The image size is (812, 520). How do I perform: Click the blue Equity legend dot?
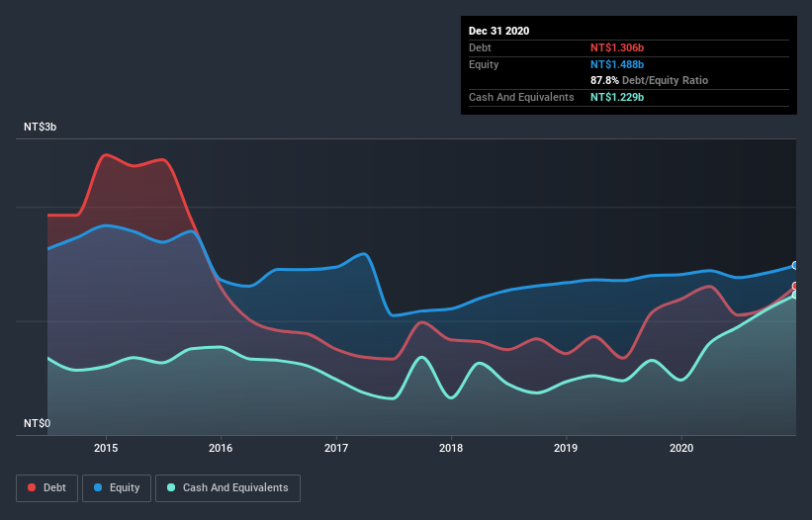pyautogui.click(x=98, y=487)
